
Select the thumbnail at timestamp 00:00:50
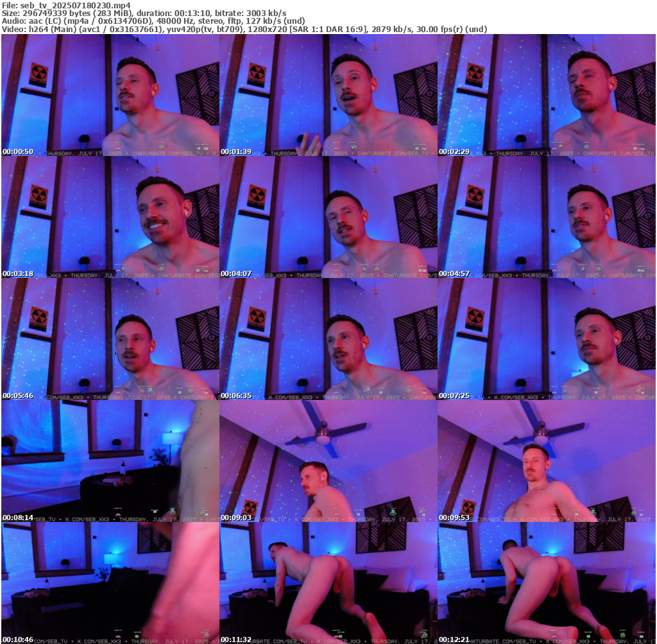coord(110,95)
